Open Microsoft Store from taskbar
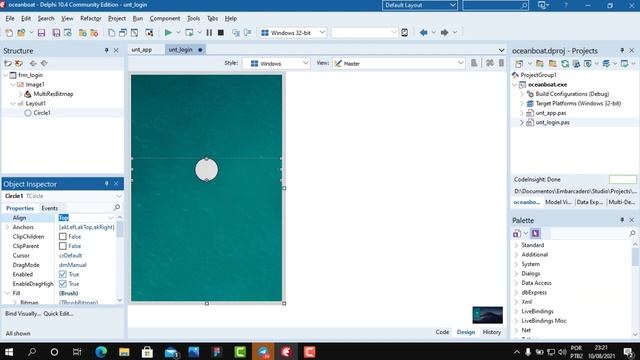640x360 pixels. click(147, 352)
